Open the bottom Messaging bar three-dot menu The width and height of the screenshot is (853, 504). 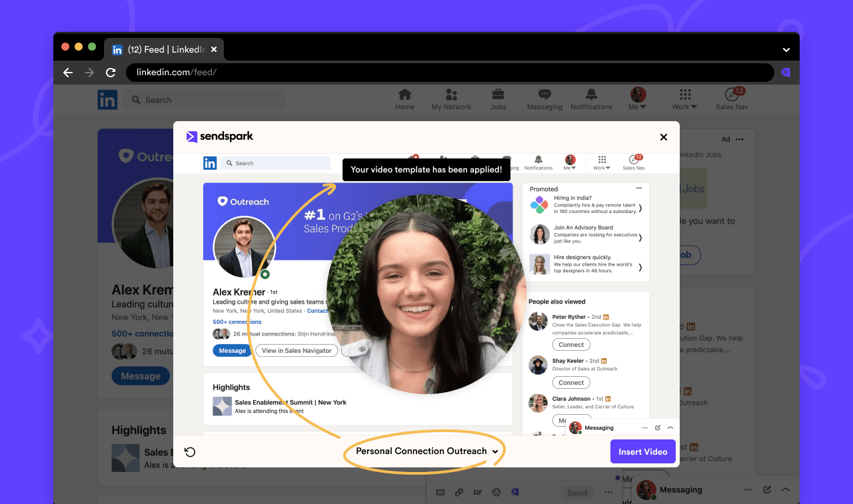coord(748,489)
